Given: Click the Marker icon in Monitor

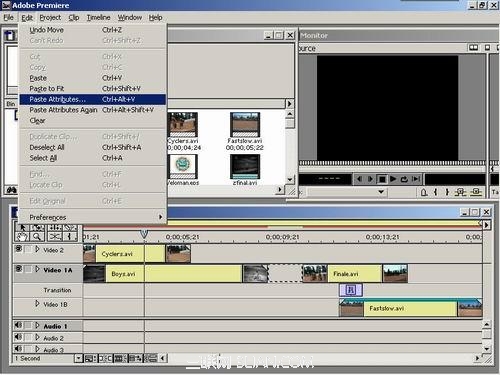Looking at the screenshot, I should (424, 192).
